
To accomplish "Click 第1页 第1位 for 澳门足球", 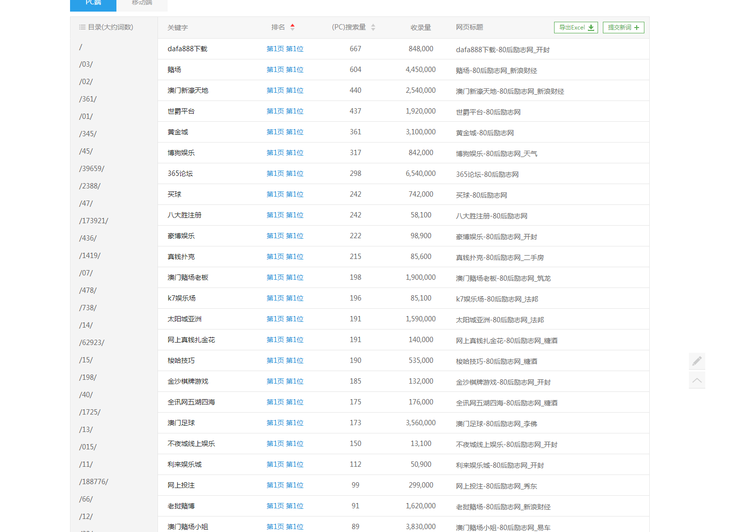I will tap(285, 423).
